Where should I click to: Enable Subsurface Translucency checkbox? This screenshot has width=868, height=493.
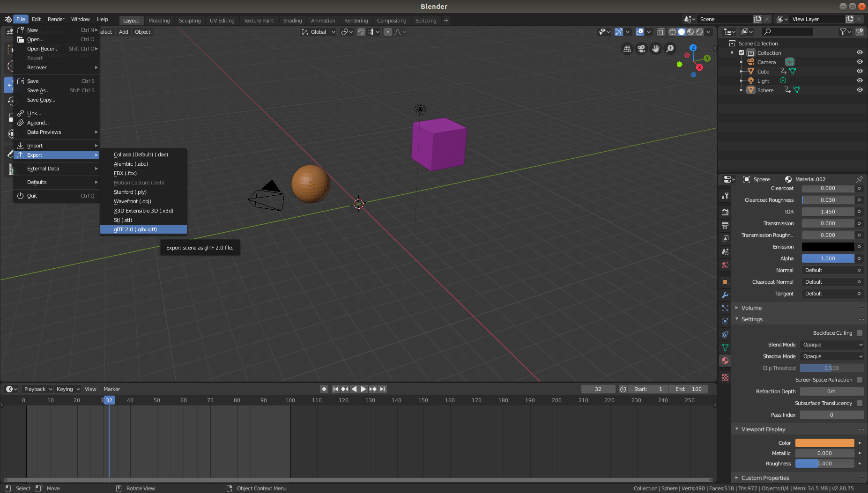click(x=860, y=403)
